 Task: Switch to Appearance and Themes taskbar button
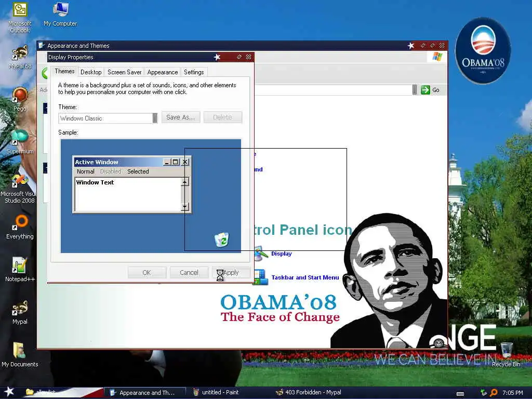point(144,393)
